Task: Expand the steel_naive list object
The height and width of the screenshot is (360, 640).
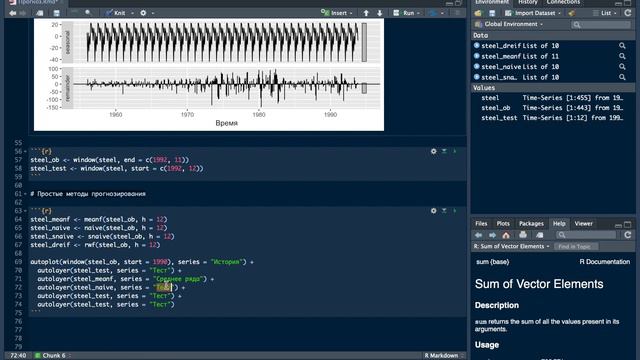Action: [476, 67]
